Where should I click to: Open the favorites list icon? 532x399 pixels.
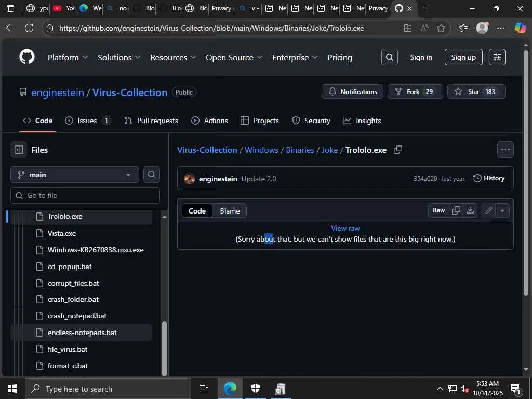463,28
